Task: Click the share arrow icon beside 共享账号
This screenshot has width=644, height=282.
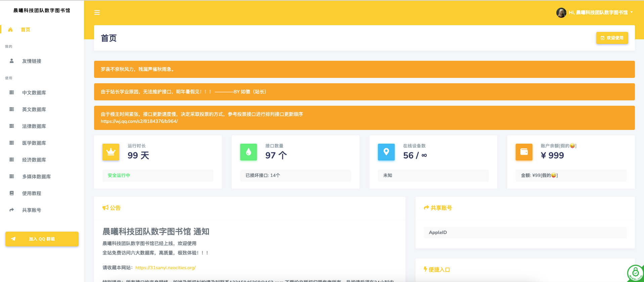Action: [12, 210]
